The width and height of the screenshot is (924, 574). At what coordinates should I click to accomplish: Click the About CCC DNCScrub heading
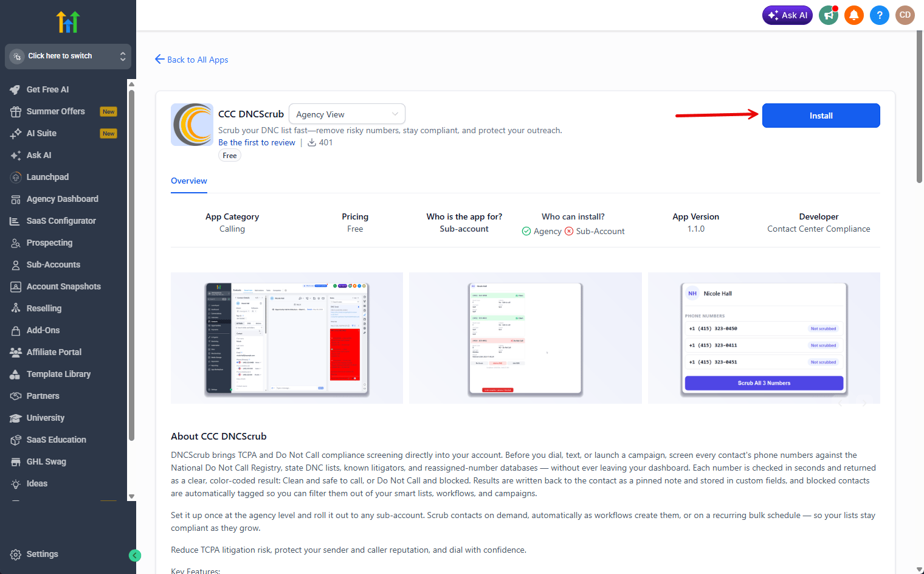pyautogui.click(x=219, y=437)
